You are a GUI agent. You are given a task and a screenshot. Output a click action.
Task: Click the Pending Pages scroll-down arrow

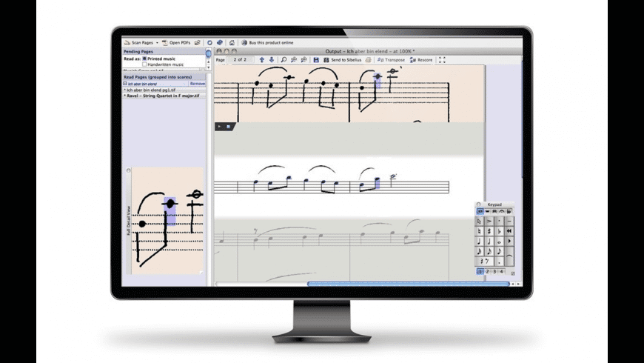(x=209, y=67)
